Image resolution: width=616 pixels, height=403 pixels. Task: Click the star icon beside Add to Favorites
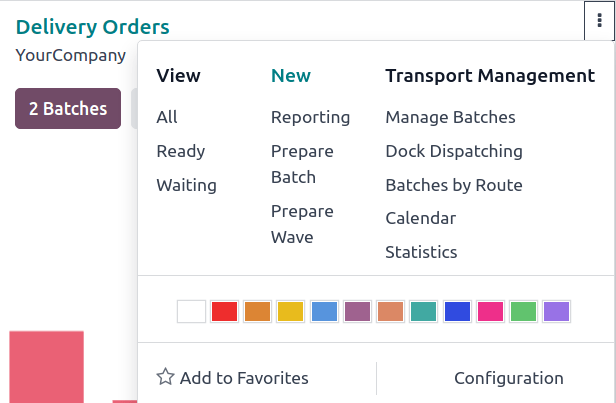coord(166,378)
